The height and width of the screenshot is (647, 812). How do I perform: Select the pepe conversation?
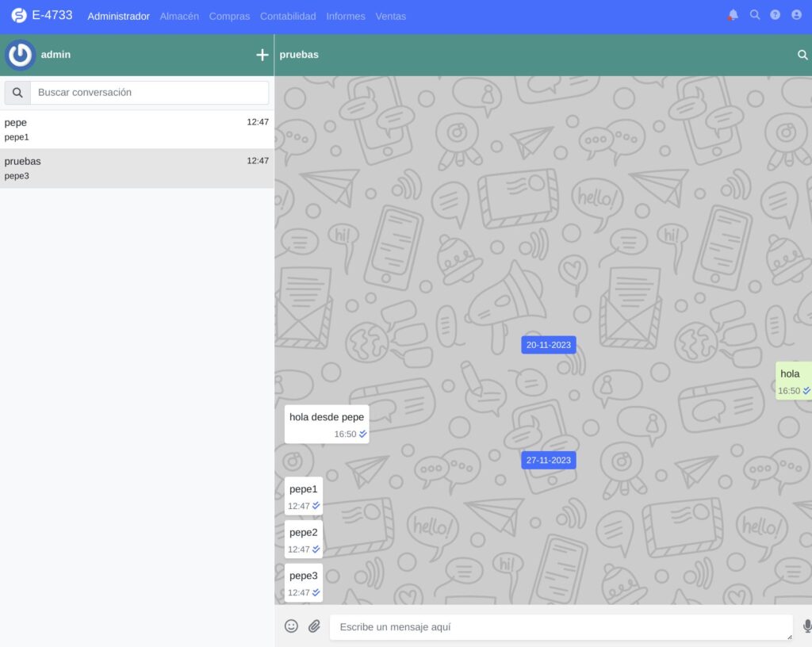tap(136, 129)
